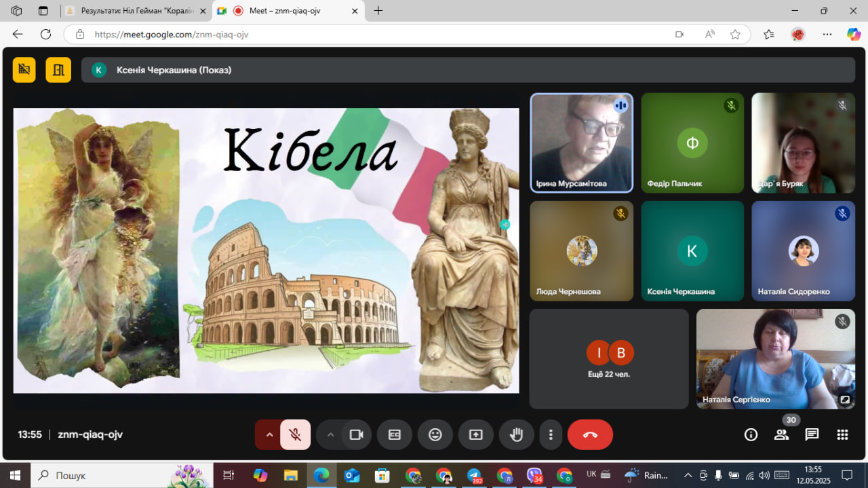This screenshot has height=488, width=868.
Task: Toggle the camera in the call bar
Action: (357, 434)
